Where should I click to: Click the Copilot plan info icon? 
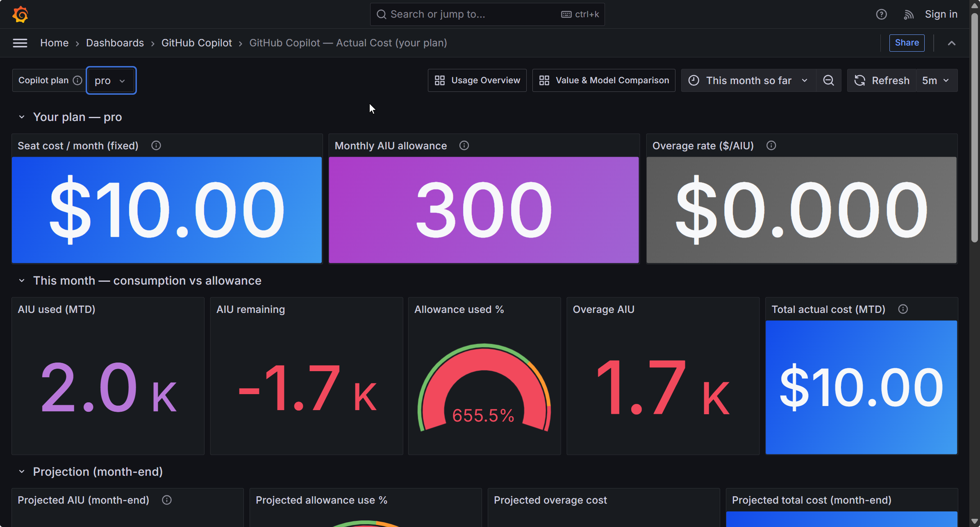[x=77, y=80]
